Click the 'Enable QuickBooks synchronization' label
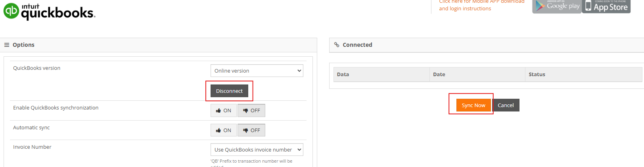This screenshot has height=167, width=644. click(x=56, y=107)
